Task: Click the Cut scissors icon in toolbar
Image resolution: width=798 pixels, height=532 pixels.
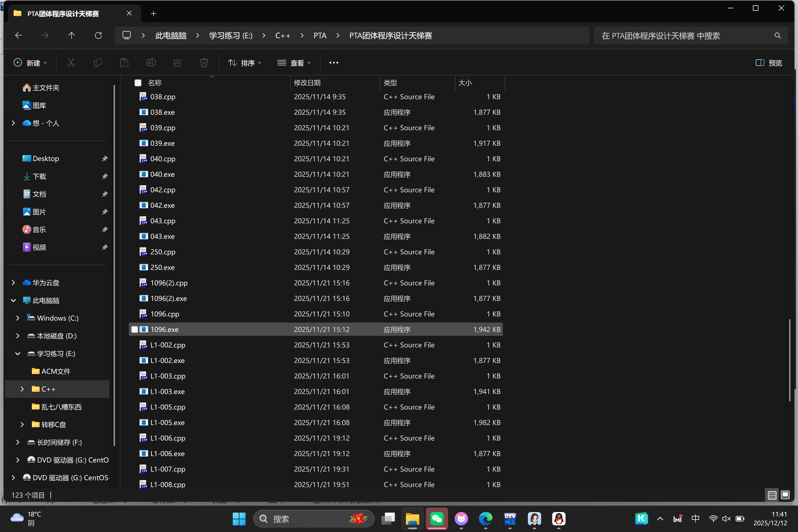Action: click(x=71, y=63)
